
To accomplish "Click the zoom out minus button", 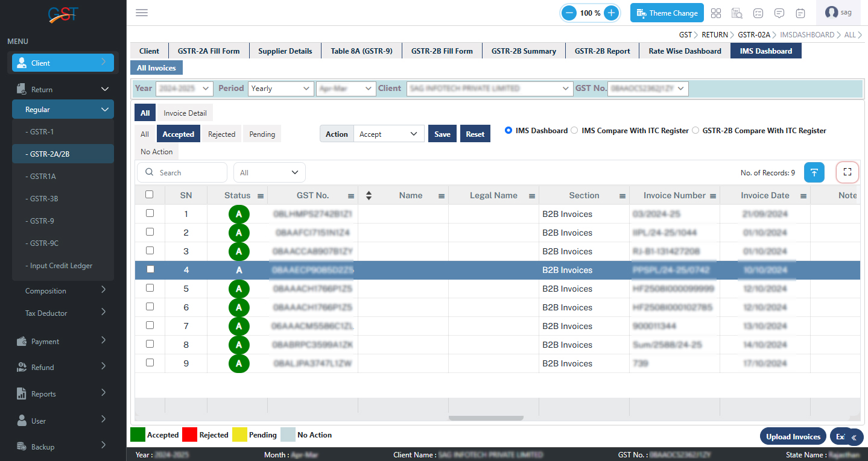I will point(568,13).
